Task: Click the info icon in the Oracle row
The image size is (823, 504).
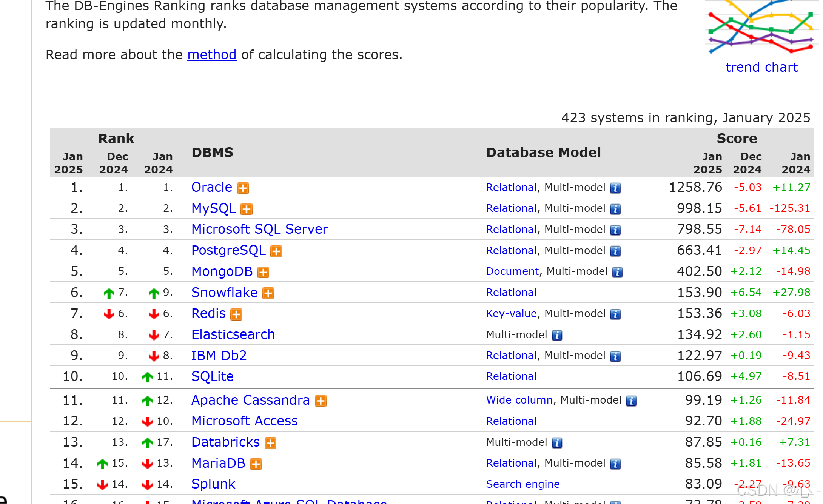Action: coord(615,188)
